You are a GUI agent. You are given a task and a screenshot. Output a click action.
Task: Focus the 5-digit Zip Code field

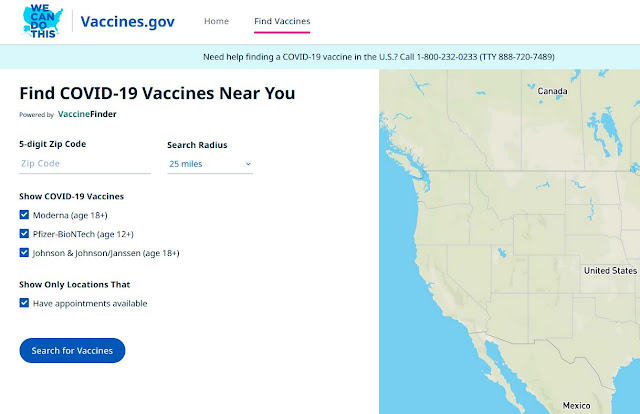pyautogui.click(x=85, y=163)
